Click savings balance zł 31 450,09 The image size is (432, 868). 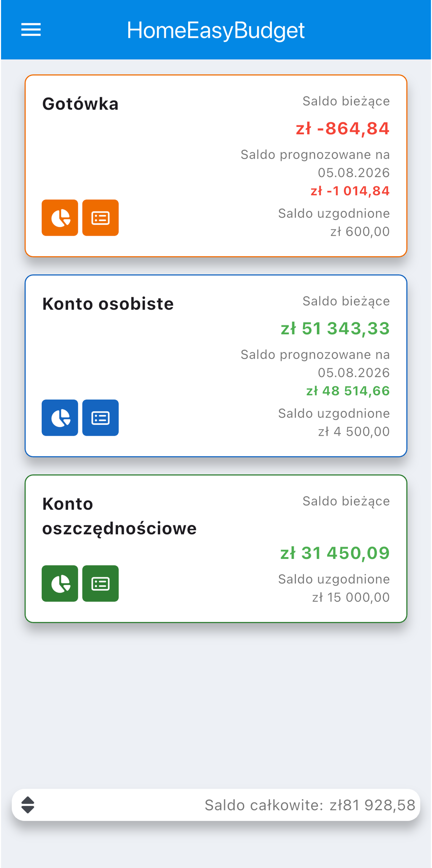(x=335, y=553)
